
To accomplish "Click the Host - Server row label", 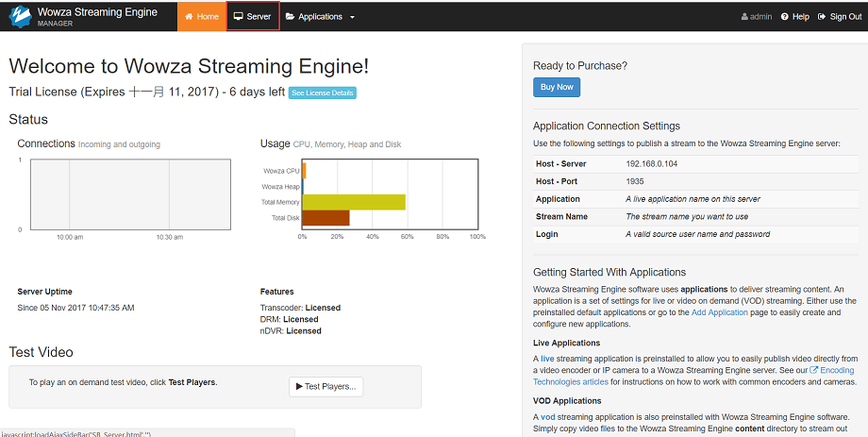I will coord(560,164).
